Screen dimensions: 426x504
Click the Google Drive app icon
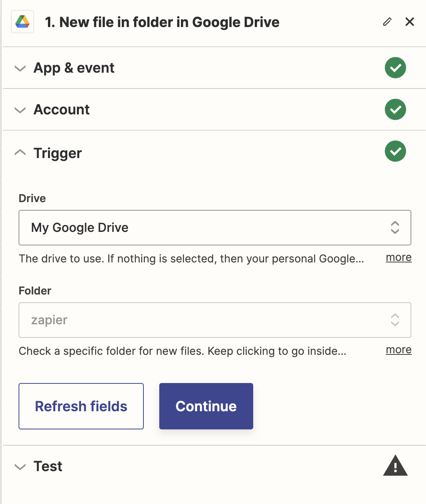coord(22,22)
